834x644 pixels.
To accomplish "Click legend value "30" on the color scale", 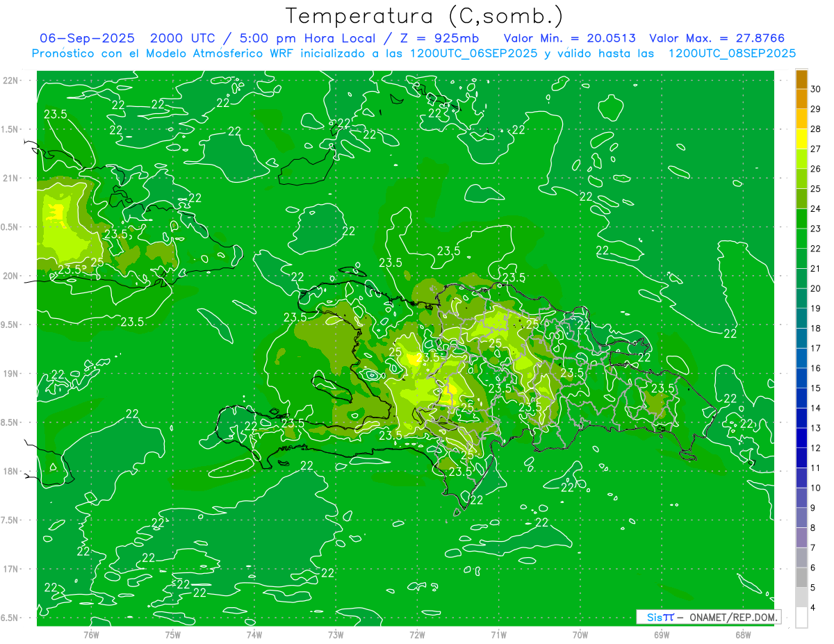I will coord(816,89).
